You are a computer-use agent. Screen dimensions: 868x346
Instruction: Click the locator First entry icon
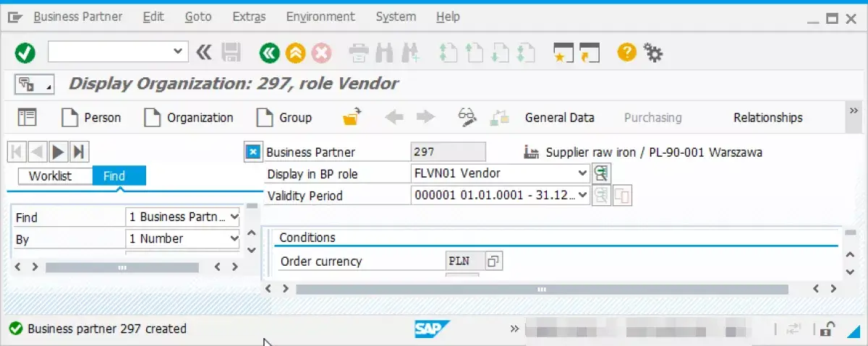(17, 152)
